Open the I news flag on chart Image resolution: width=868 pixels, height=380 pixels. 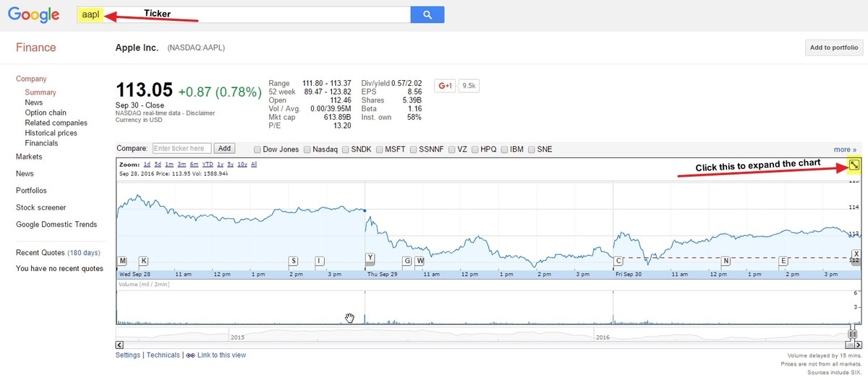coord(319,260)
